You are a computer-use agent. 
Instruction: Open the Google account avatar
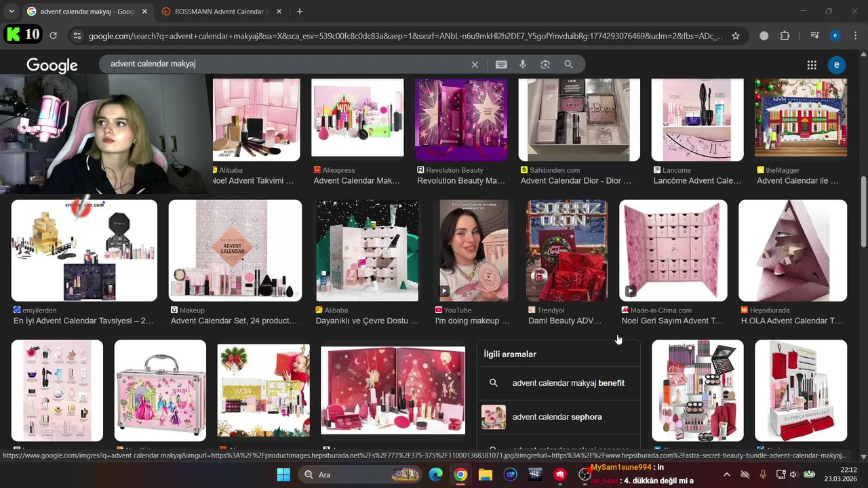point(837,65)
